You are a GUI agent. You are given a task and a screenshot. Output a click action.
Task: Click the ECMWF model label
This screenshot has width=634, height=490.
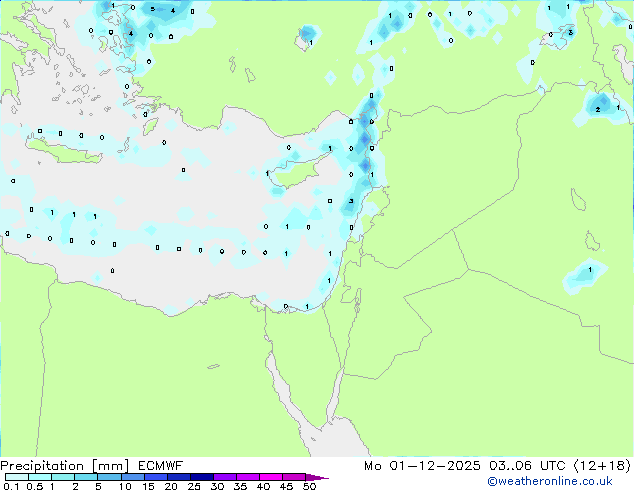(x=161, y=466)
